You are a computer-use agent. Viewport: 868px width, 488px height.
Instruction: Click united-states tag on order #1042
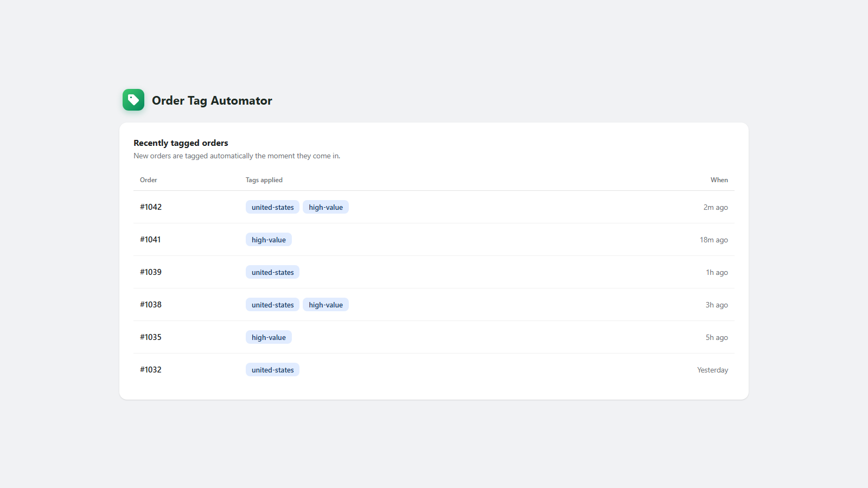[273, 207]
